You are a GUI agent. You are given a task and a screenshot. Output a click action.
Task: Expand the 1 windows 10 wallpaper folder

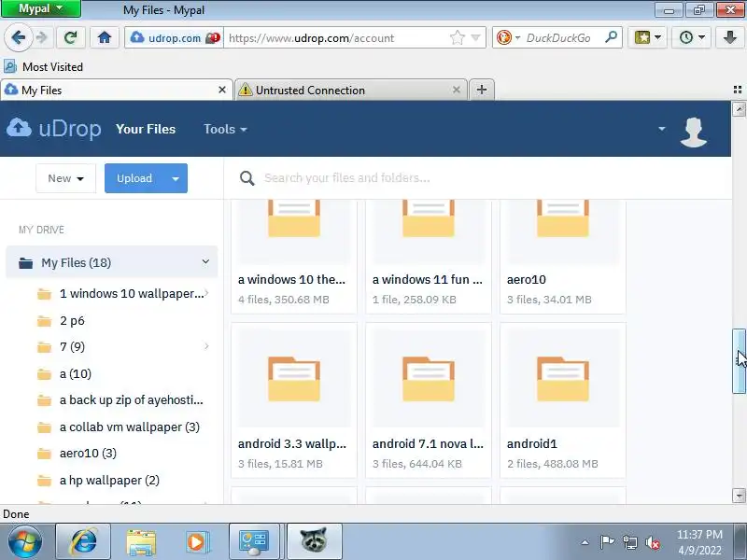pyautogui.click(x=206, y=293)
